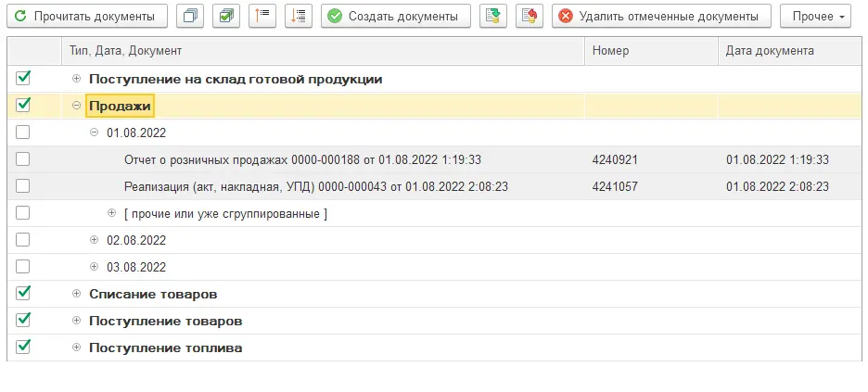Toggle checkbox for Отчет о розничных продажах row
The width and height of the screenshot is (868, 392).
(23, 159)
